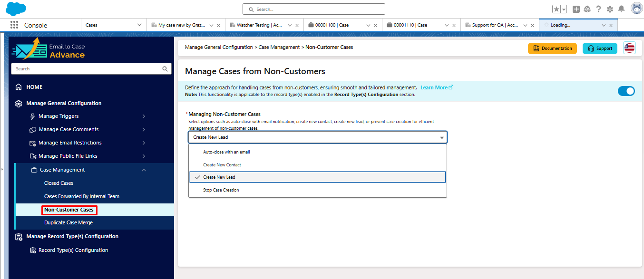The height and width of the screenshot is (279, 644).
Task: Select Create New Lead option
Action: [x=318, y=177]
